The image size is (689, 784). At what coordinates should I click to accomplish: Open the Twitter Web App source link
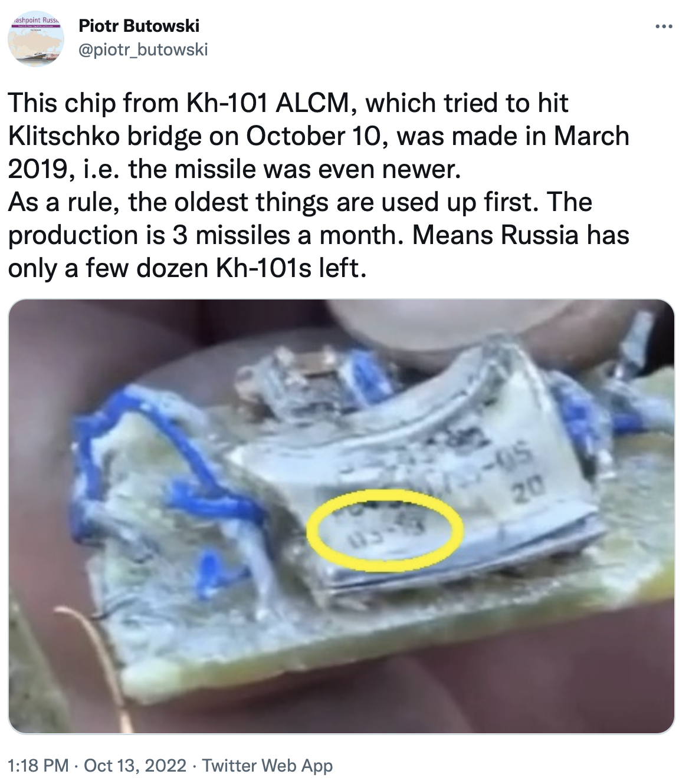267,765
